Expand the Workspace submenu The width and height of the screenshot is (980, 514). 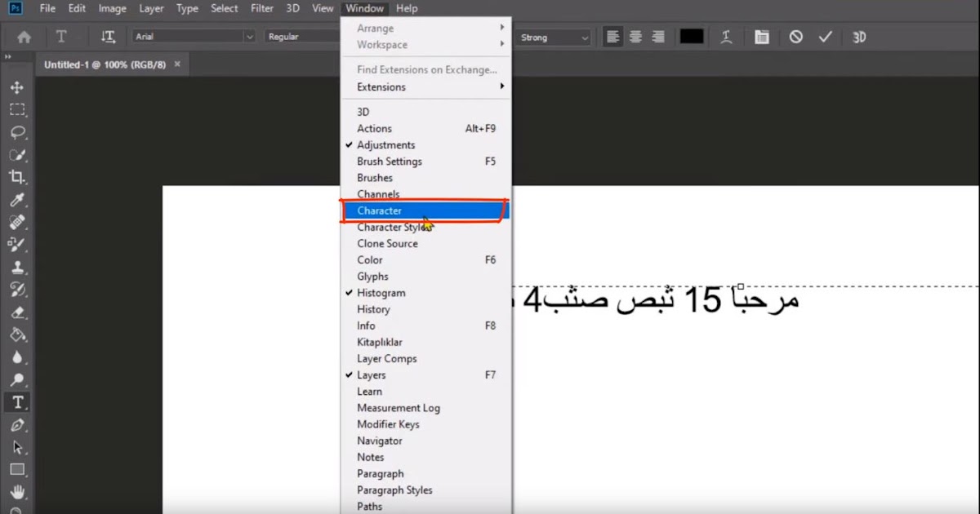coord(426,45)
